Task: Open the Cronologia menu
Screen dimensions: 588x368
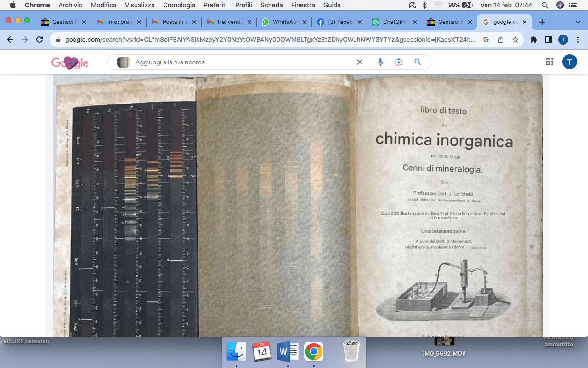Action: [179, 5]
